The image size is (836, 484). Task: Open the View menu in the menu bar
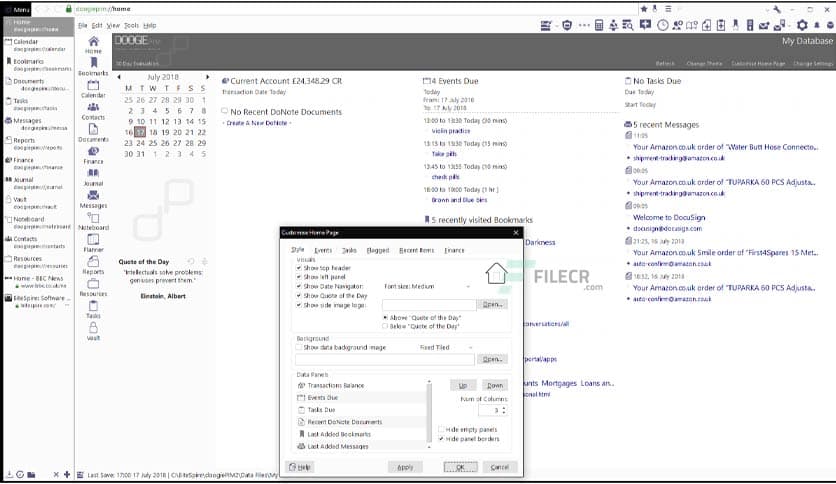pyautogui.click(x=113, y=25)
